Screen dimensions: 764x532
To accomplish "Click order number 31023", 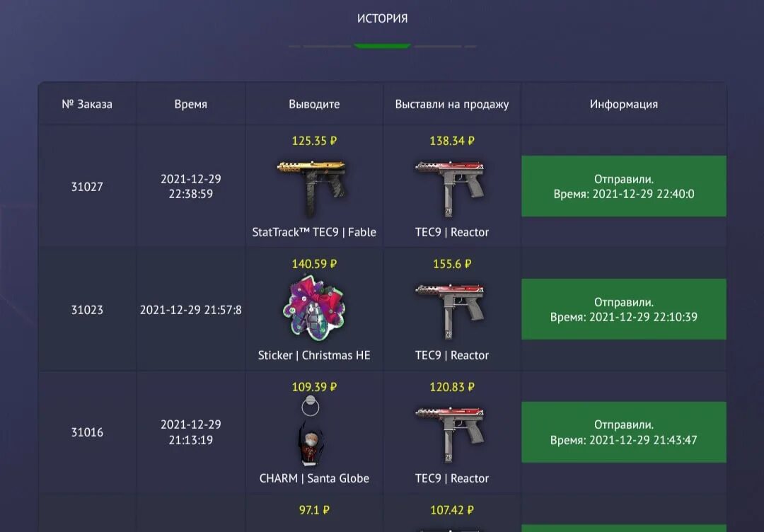I will point(87,310).
